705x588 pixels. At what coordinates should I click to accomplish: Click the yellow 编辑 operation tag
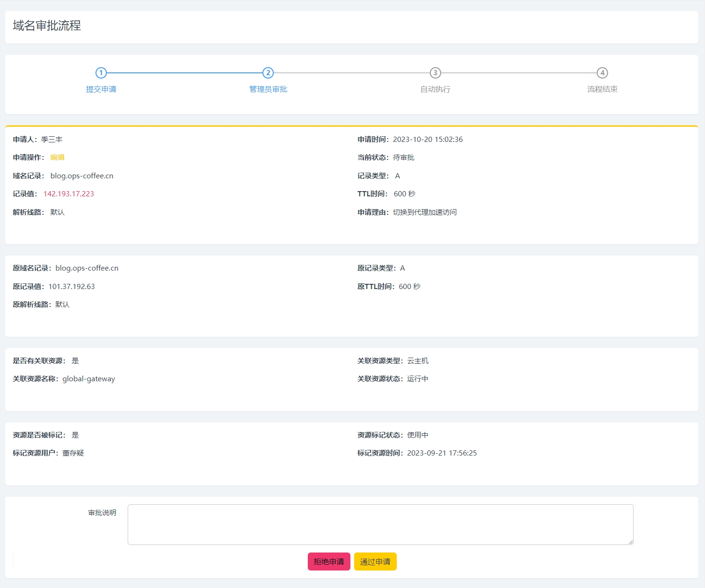tap(57, 158)
